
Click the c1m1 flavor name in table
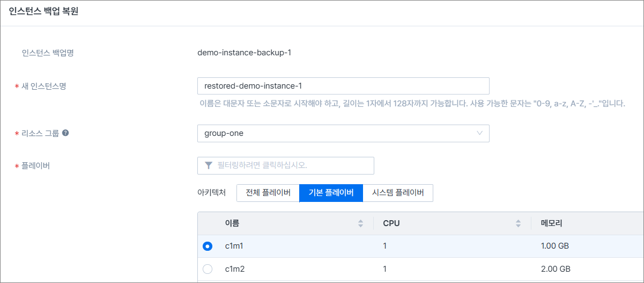point(234,246)
